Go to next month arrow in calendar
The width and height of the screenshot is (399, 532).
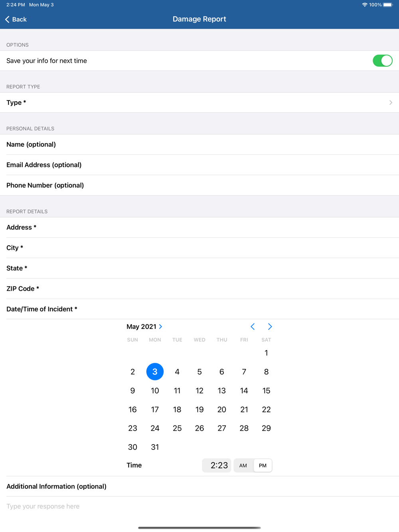(270, 327)
